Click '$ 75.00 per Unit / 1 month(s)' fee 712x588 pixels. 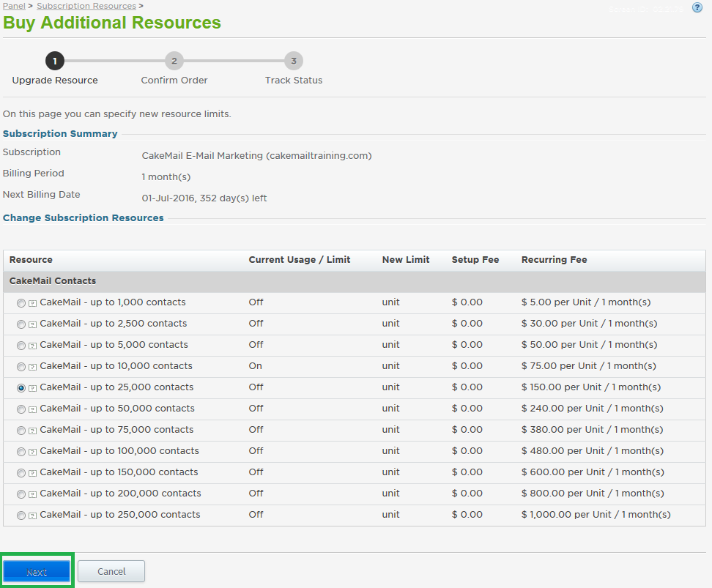[x=588, y=366]
